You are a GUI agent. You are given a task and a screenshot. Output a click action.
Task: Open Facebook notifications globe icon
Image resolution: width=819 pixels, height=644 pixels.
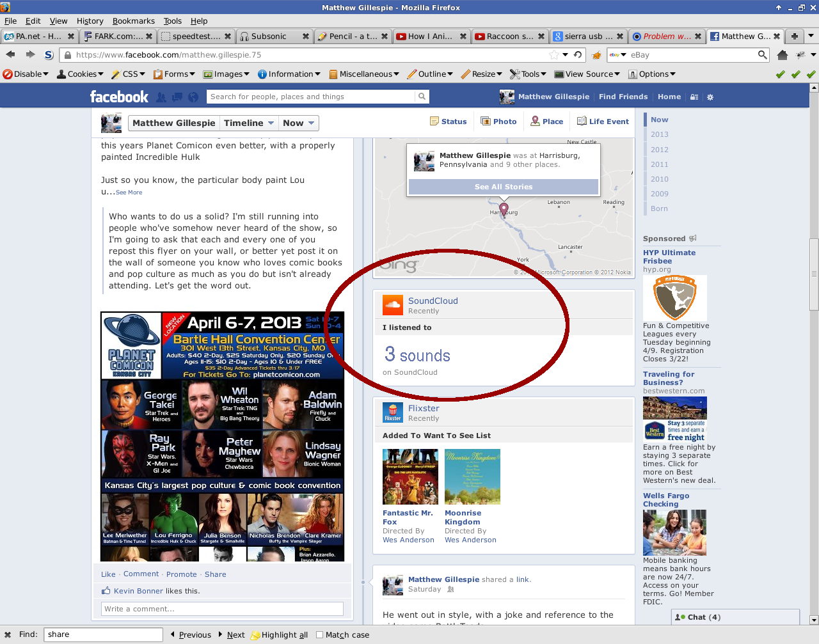click(193, 97)
